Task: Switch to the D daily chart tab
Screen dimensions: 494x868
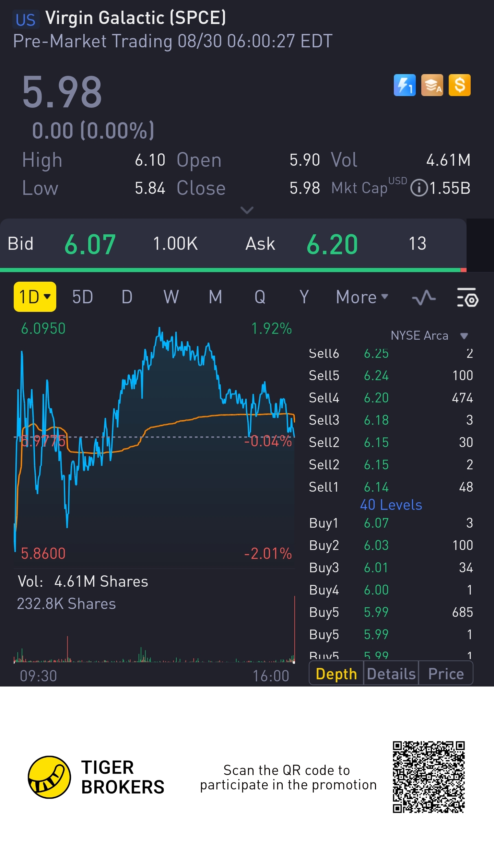Action: click(127, 297)
